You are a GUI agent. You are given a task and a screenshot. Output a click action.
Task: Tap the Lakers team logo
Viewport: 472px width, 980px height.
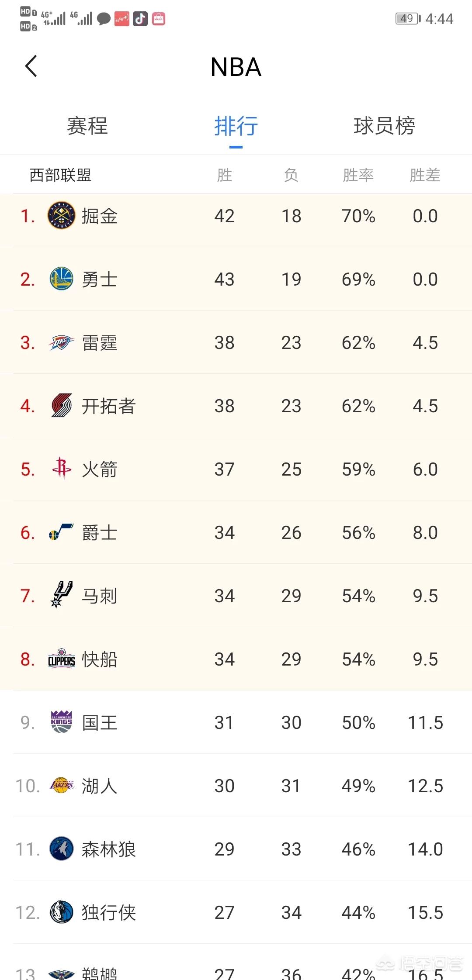pos(62,785)
